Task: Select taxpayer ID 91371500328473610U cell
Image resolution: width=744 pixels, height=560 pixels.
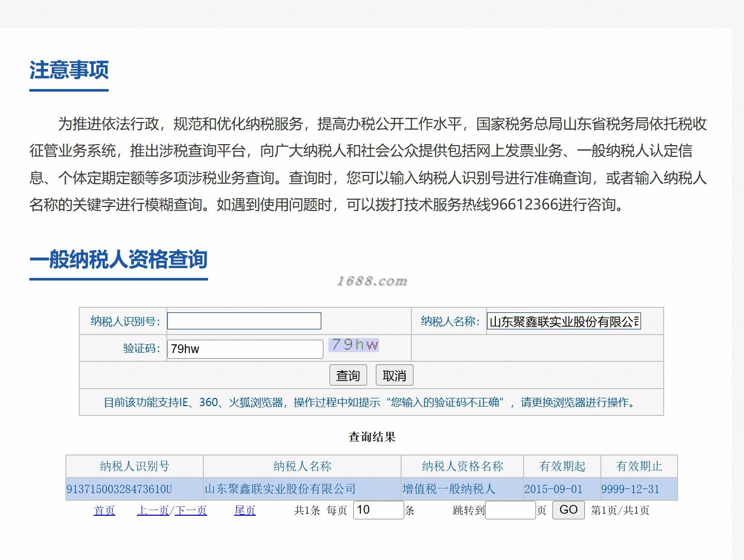Action: [x=135, y=489]
